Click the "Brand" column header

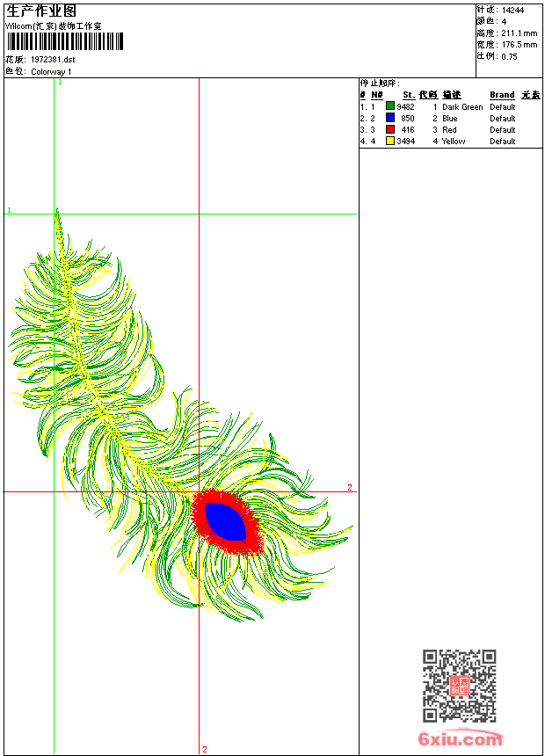point(502,95)
